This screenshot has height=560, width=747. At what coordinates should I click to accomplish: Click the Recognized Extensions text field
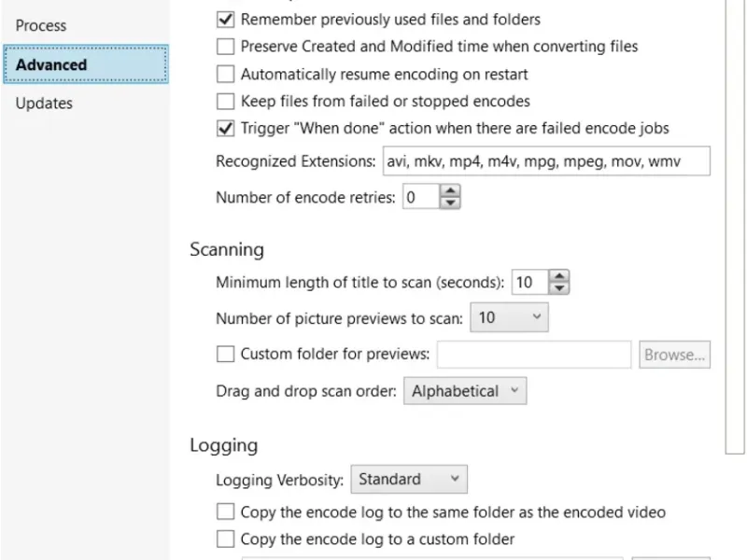(546, 161)
